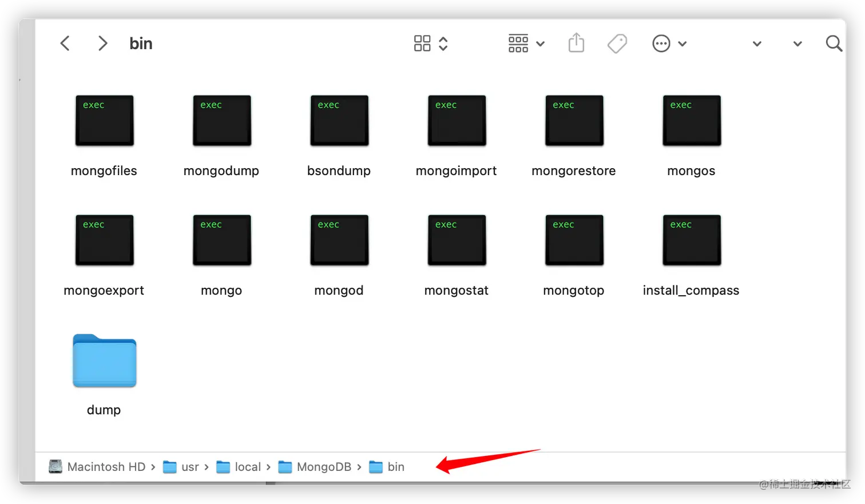Click the Search magnifier icon
865x504 pixels.
click(834, 43)
